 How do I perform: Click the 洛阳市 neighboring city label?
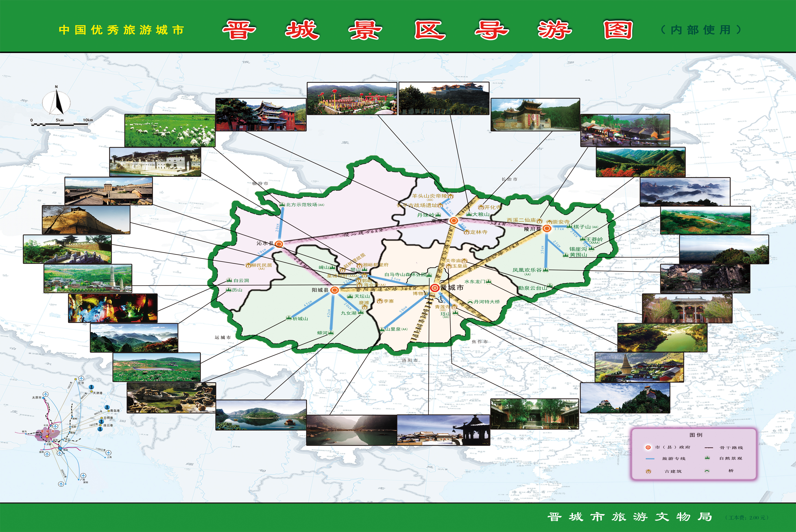point(410,360)
